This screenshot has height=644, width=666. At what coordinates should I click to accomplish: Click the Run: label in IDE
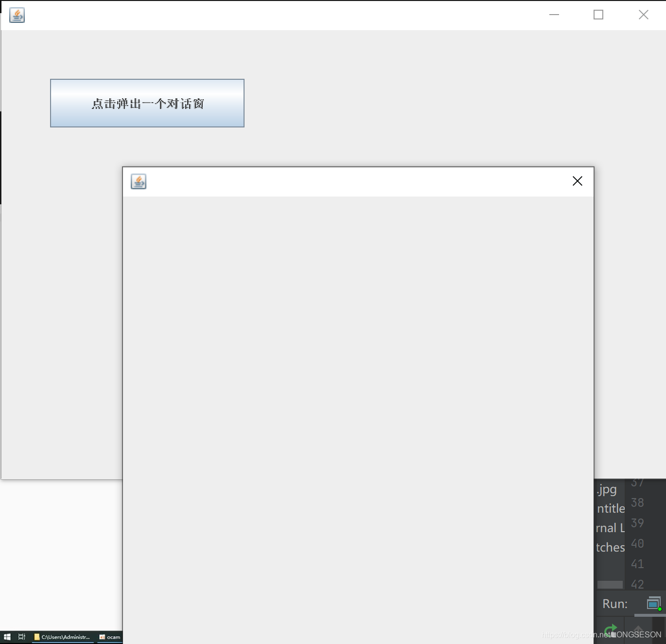(615, 604)
